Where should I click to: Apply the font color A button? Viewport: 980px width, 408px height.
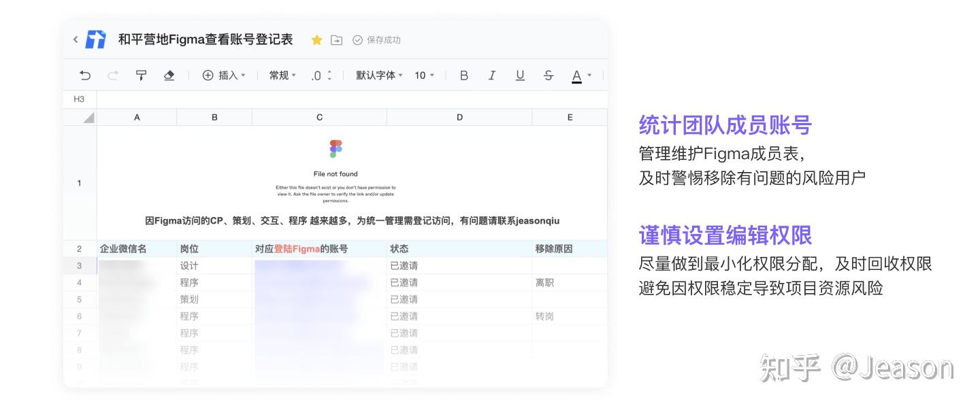point(576,76)
